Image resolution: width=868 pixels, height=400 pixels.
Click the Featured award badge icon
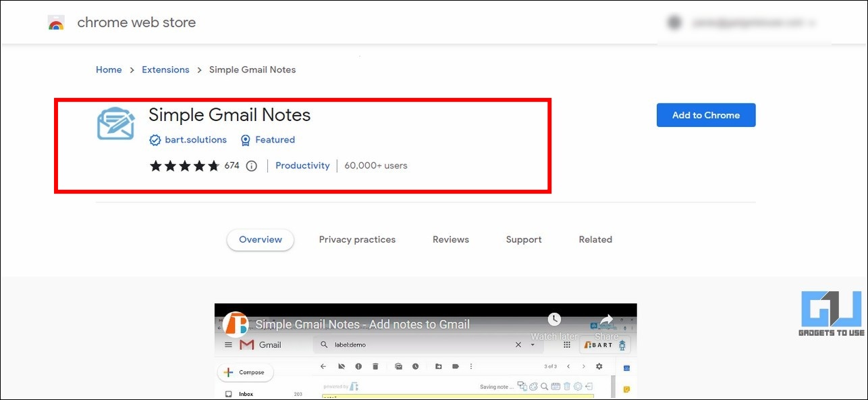point(246,140)
